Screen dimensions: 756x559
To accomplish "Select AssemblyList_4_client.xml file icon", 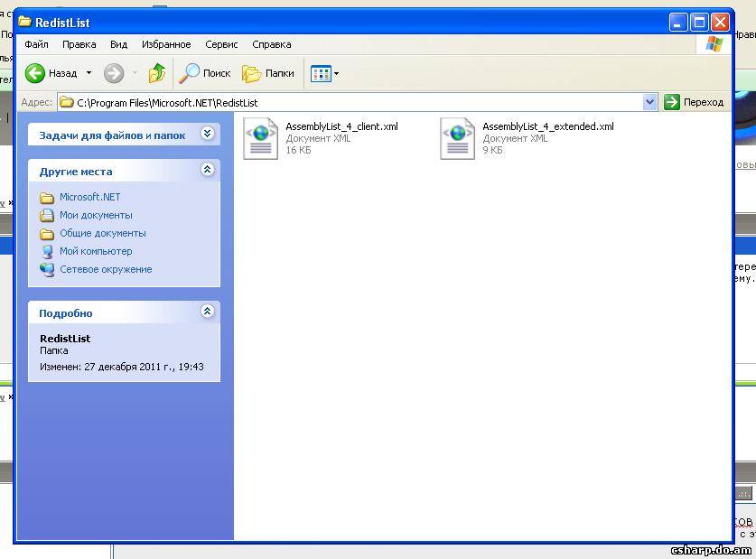I will click(260, 138).
